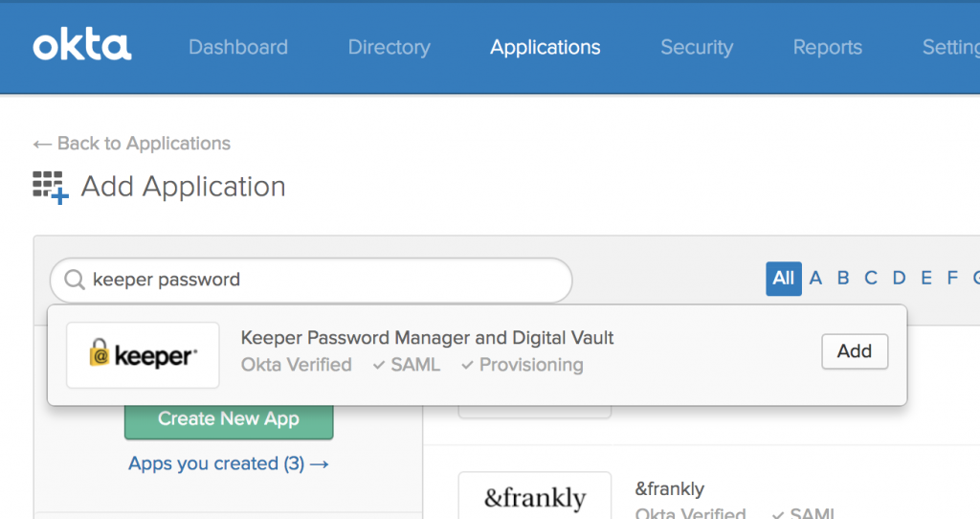The width and height of the screenshot is (980, 519).
Task: Open the Reports menu
Action: [x=828, y=48]
